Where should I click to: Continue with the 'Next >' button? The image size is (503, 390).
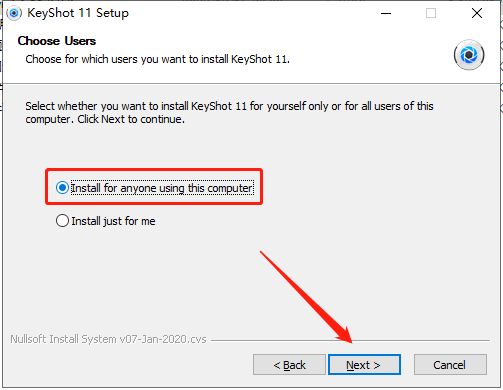coord(364,365)
